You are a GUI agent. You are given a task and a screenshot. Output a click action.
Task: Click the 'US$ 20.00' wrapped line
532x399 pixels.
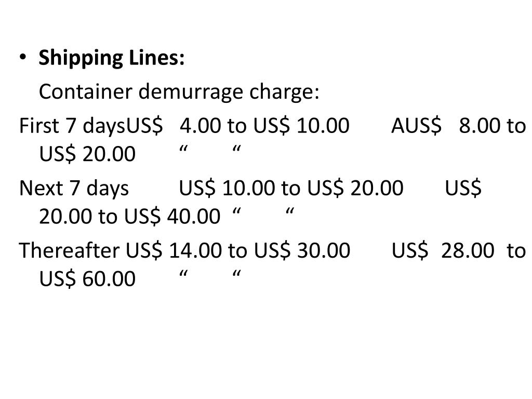87,154
